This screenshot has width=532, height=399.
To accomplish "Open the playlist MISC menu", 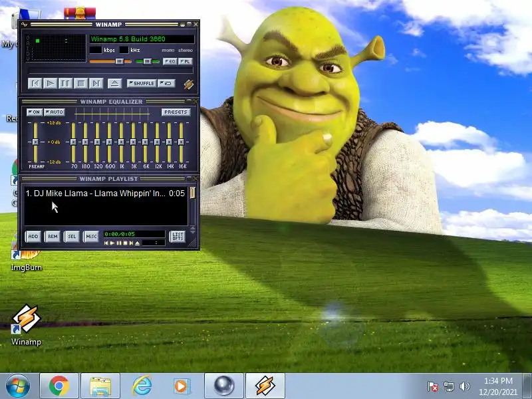I will click(91, 236).
